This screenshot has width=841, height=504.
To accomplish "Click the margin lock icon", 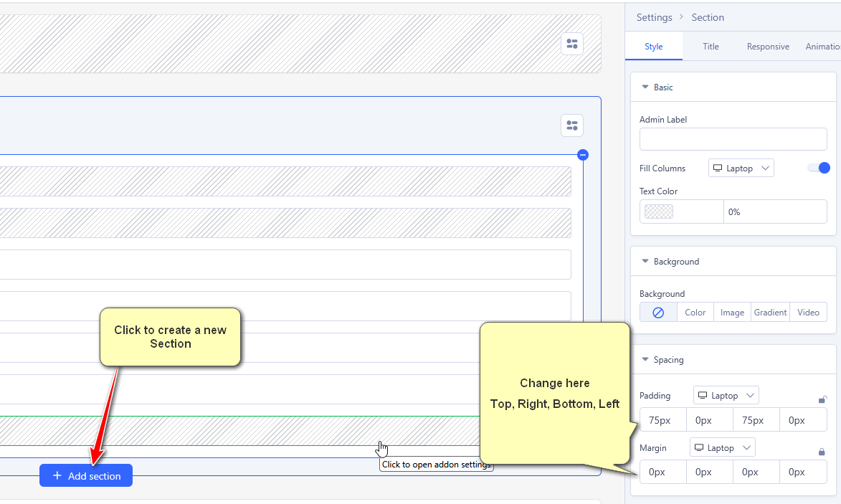I will click(822, 452).
